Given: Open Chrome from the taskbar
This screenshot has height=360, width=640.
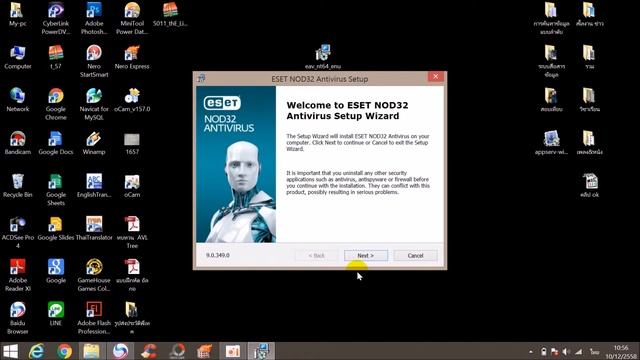Looking at the screenshot, I should click(x=64, y=351).
